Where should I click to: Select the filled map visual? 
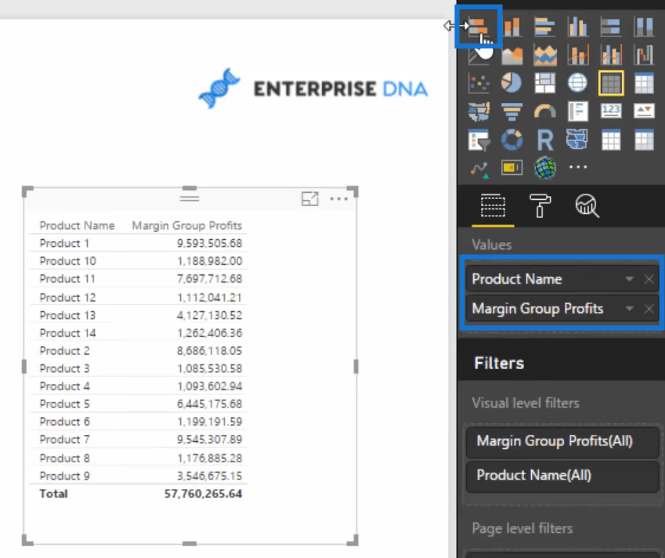coord(479,112)
